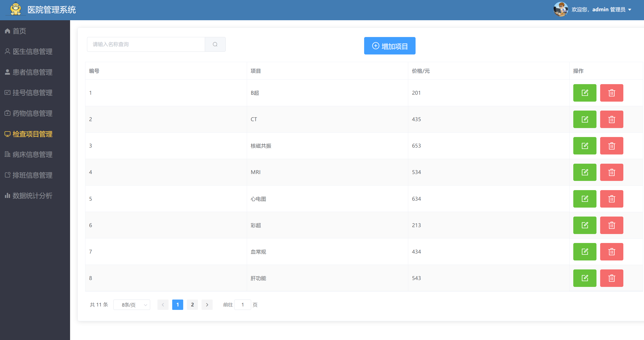Click trash icon in CT row
This screenshot has height=340, width=644.
click(x=611, y=119)
